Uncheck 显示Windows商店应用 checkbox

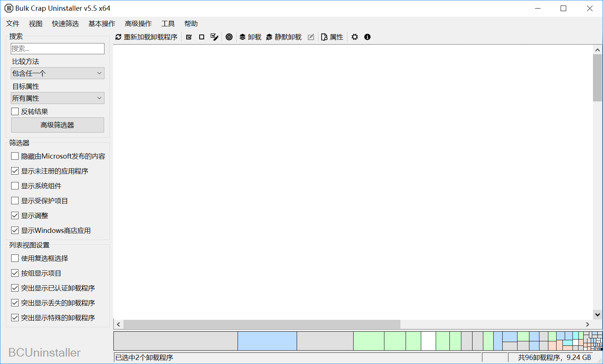click(15, 230)
